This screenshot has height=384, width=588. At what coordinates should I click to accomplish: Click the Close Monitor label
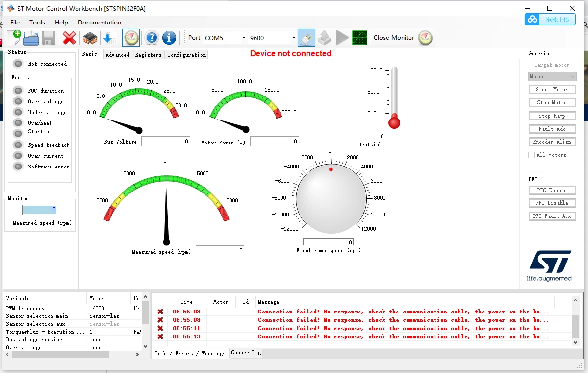[394, 37]
